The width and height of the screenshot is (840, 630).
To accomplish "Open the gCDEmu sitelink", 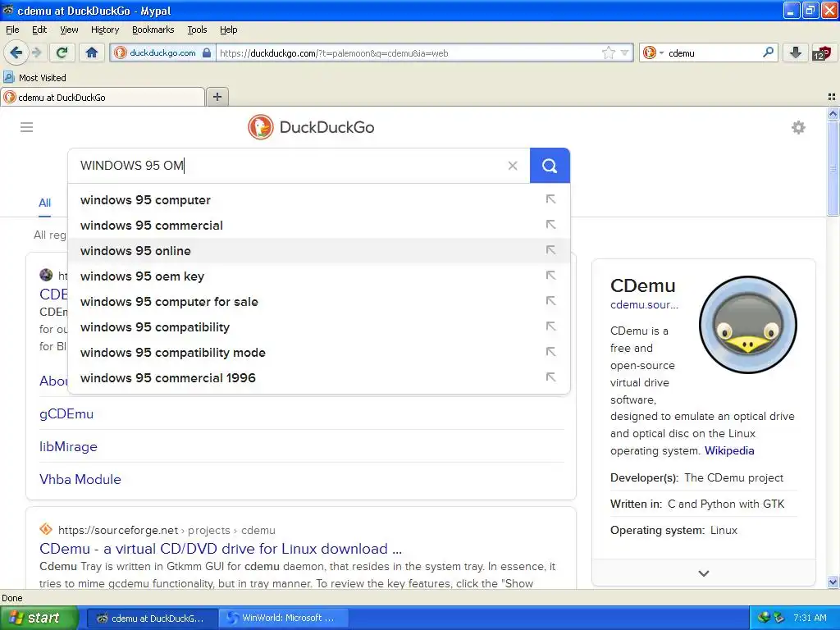I will [x=66, y=414].
